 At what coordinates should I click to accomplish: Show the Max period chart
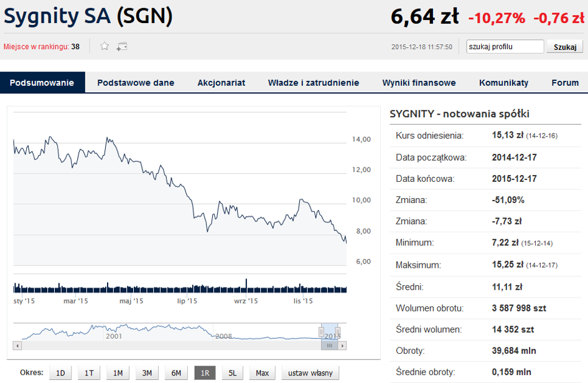[262, 373]
